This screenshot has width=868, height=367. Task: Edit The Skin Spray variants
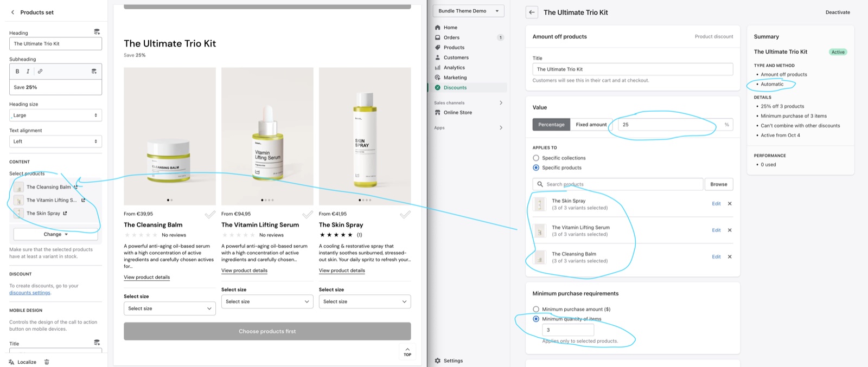pyautogui.click(x=716, y=204)
